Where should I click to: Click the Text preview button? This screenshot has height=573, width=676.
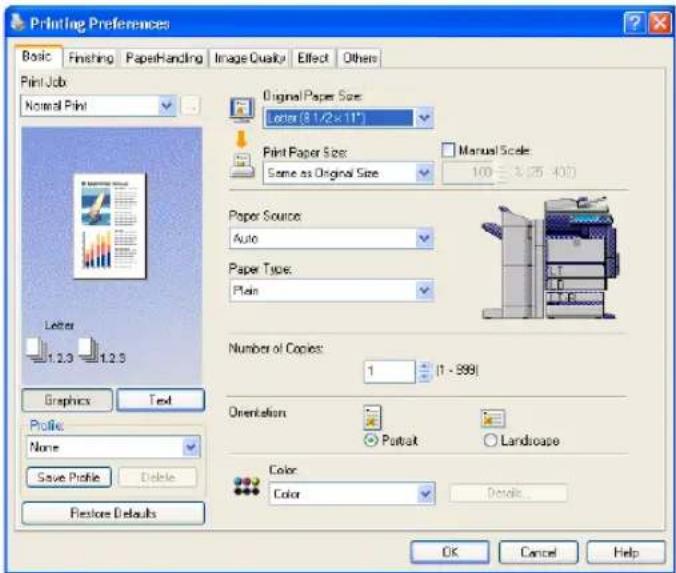pyautogui.click(x=160, y=400)
